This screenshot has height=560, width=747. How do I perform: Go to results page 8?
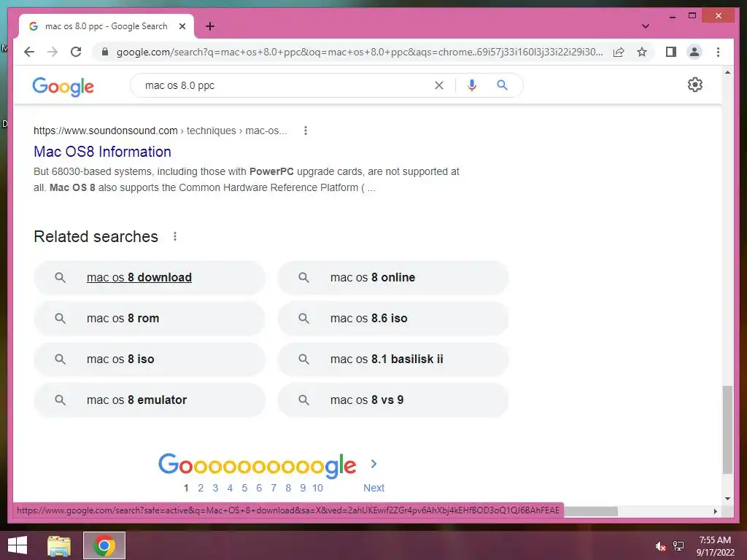click(x=288, y=488)
